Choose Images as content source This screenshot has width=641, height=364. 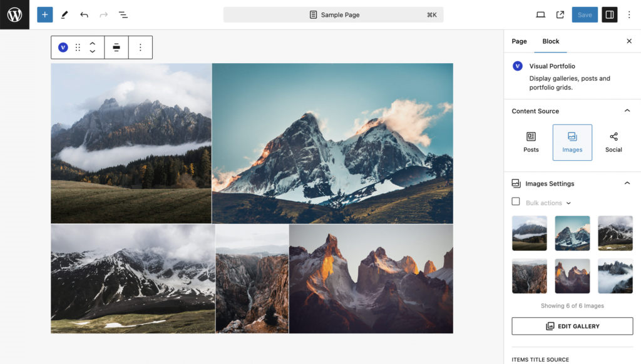572,143
